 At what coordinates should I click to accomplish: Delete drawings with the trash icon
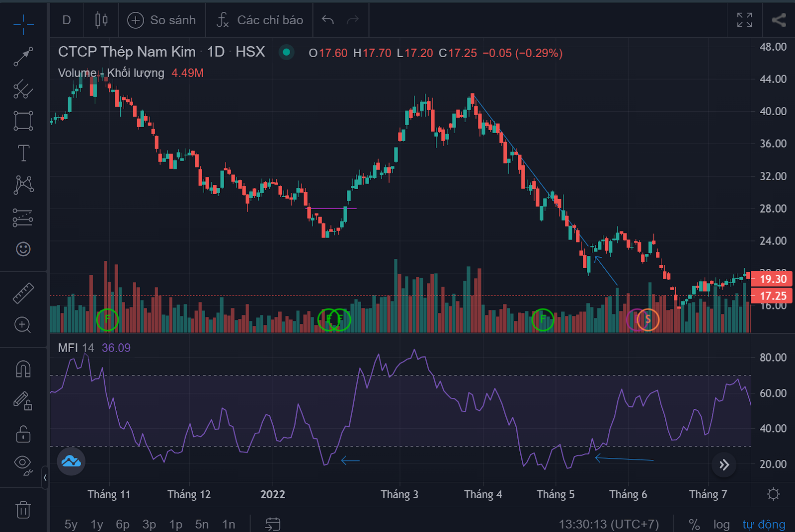23,510
